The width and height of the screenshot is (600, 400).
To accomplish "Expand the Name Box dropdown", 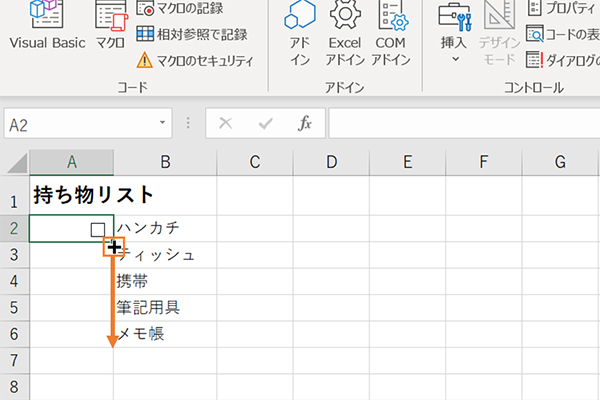I will 163,124.
